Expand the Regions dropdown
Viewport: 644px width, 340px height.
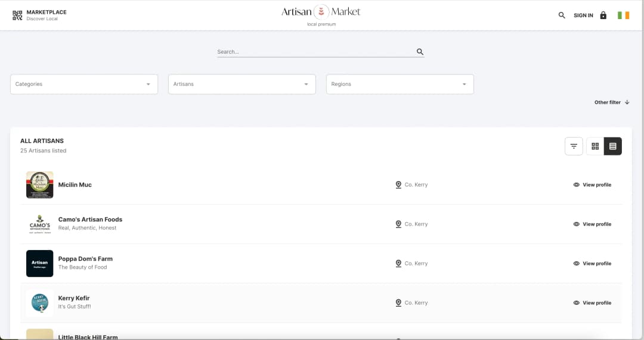400,85
